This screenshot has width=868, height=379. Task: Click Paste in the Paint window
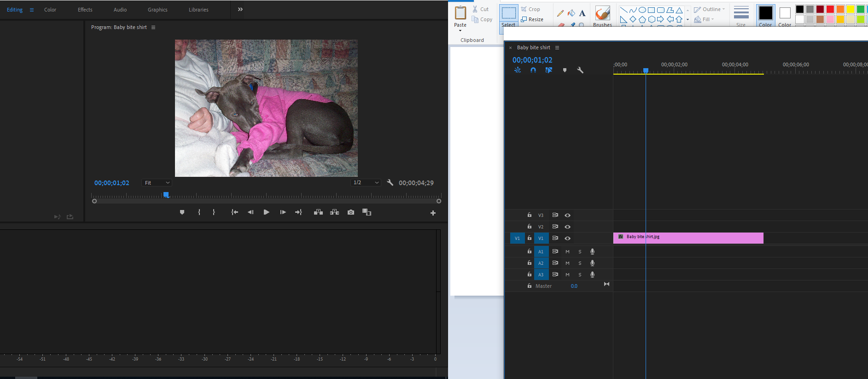pos(460,17)
